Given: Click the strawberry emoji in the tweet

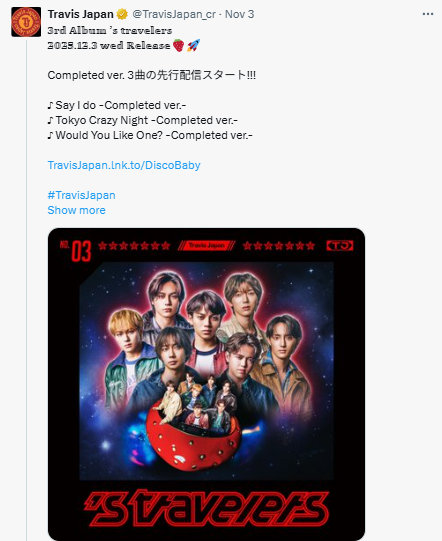Looking at the screenshot, I should [178, 45].
